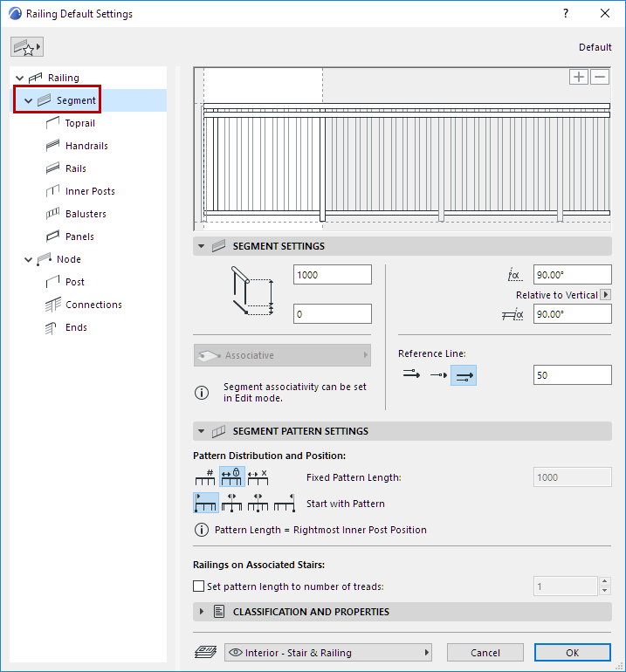Click the segment associativity info icon

pos(202,393)
